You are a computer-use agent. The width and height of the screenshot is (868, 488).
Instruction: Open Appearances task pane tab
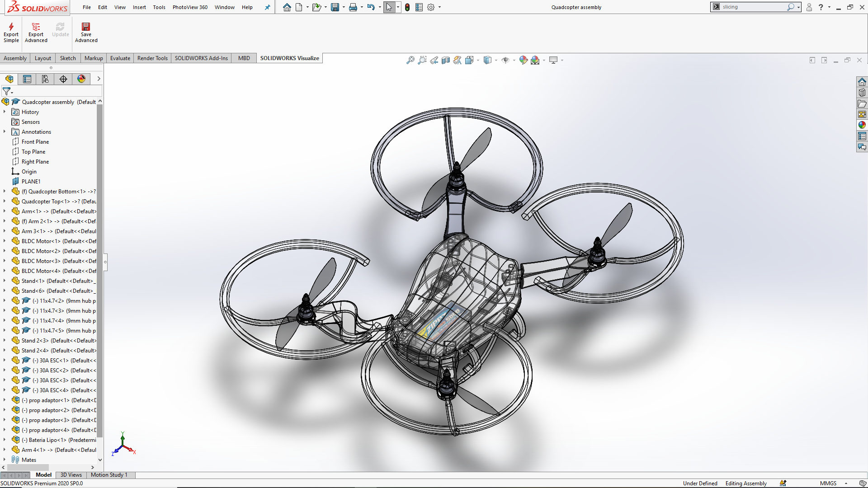[862, 125]
